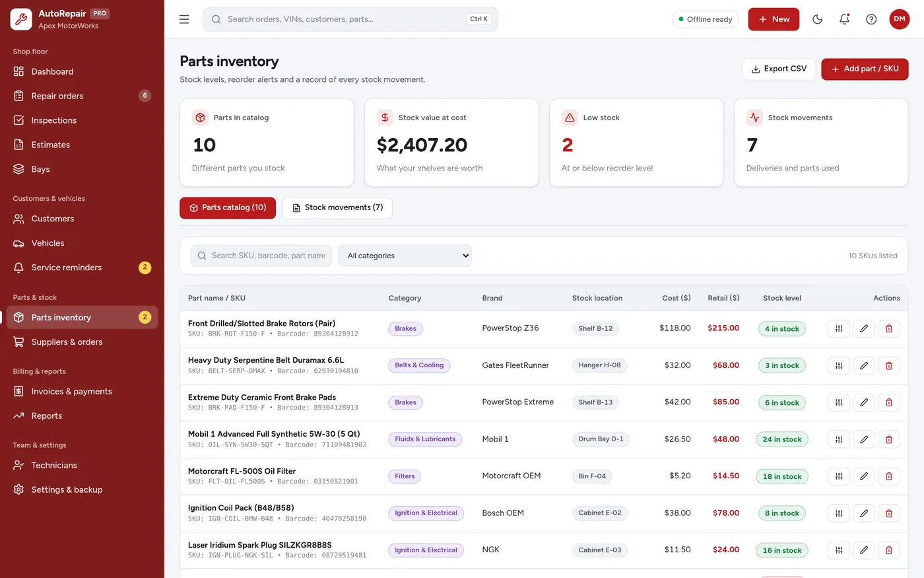Image resolution: width=924 pixels, height=578 pixels.
Task: Adjust stock for Front Drilled/Slotted Brake Rotors
Action: pyautogui.click(x=839, y=328)
